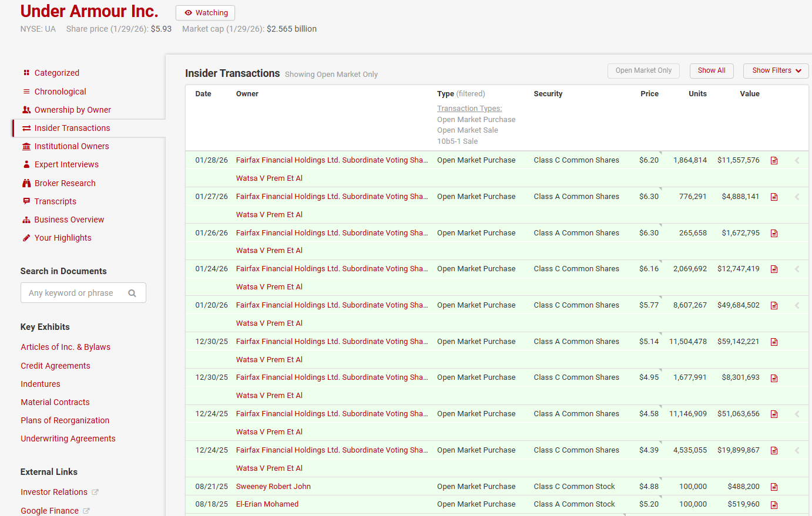812x516 pixels.
Task: Sort table by Value column header
Action: (x=750, y=94)
